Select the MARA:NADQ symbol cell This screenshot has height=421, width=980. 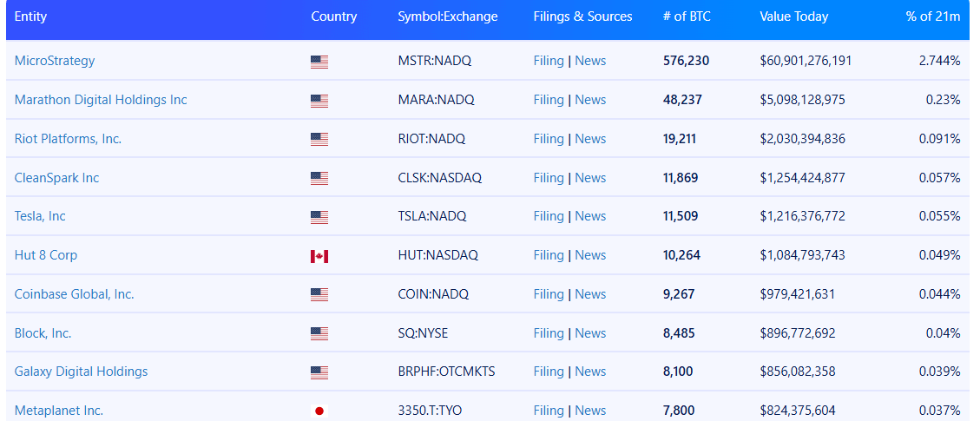436,99
